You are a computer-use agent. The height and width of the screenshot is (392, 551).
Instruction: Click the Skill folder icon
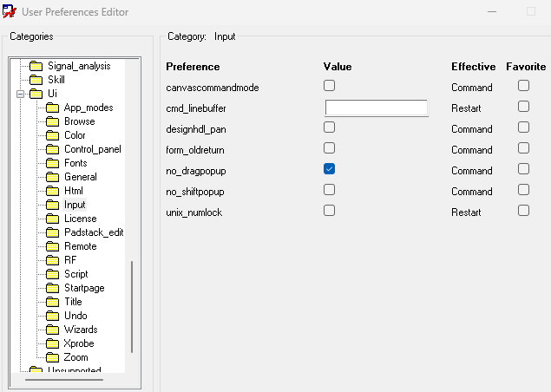(36, 80)
